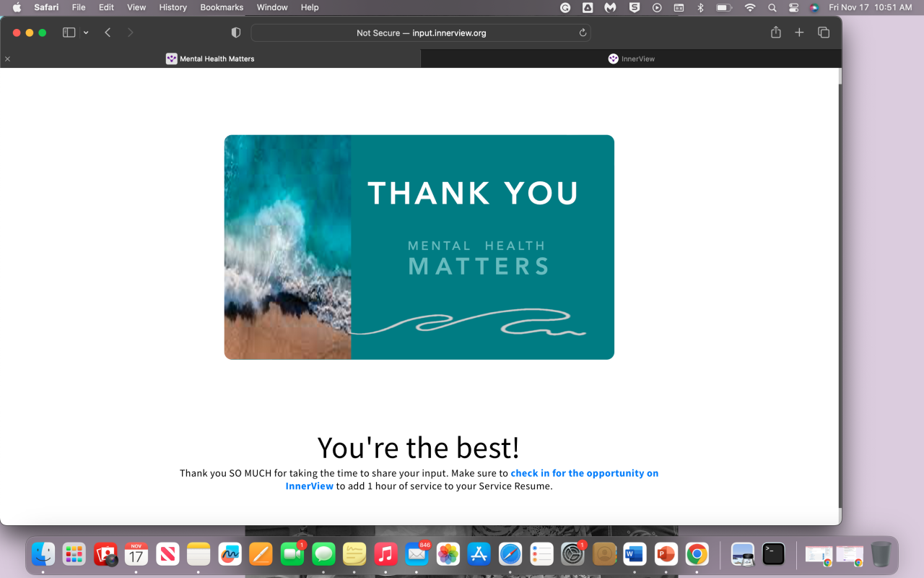The height and width of the screenshot is (578, 924).
Task: Open App Store in the Dock
Action: tap(479, 554)
